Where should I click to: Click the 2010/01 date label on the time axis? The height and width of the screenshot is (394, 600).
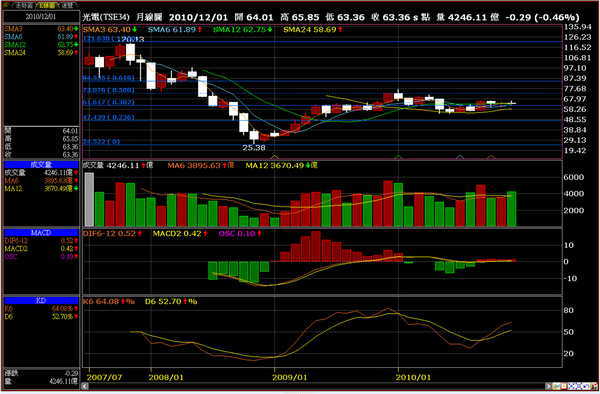413,377
